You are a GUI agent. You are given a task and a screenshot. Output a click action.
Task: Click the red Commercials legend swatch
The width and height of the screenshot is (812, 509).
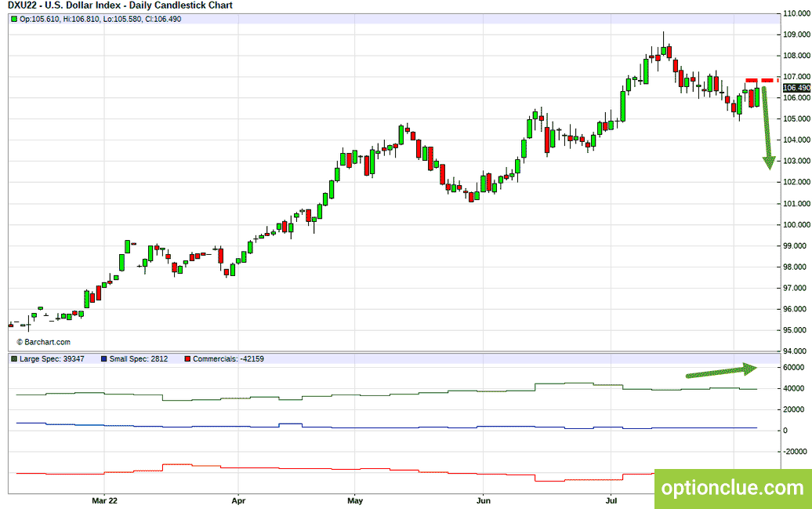(187, 358)
